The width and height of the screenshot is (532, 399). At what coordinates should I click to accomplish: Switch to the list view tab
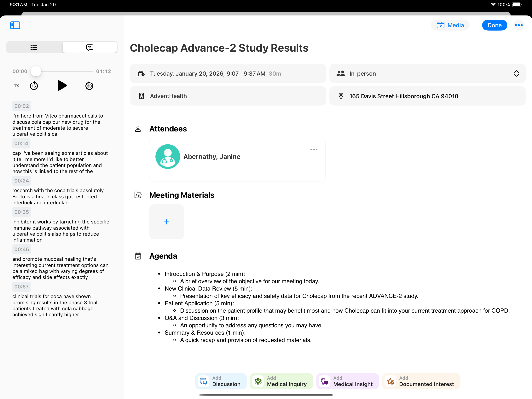click(x=34, y=47)
